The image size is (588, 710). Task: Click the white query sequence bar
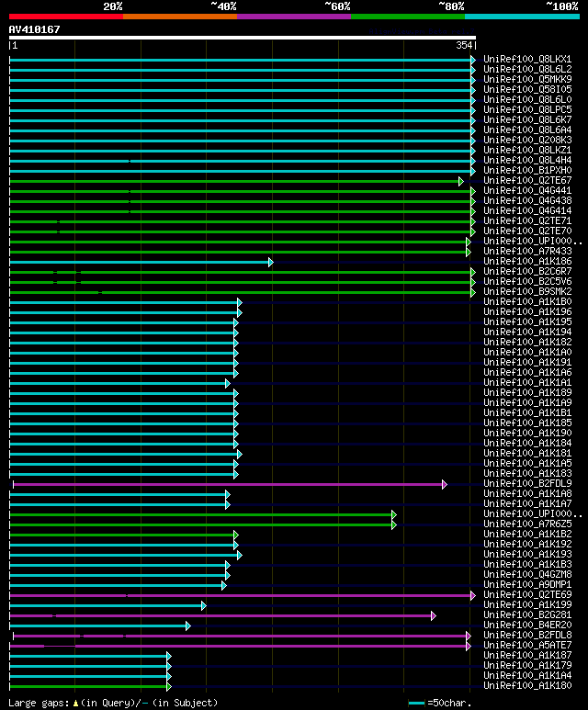(x=243, y=38)
